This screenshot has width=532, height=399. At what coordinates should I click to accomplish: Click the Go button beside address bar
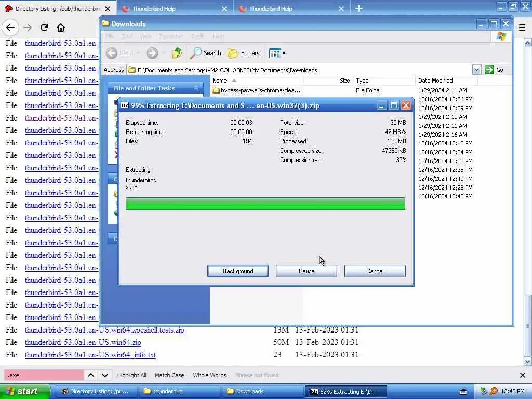494,70
